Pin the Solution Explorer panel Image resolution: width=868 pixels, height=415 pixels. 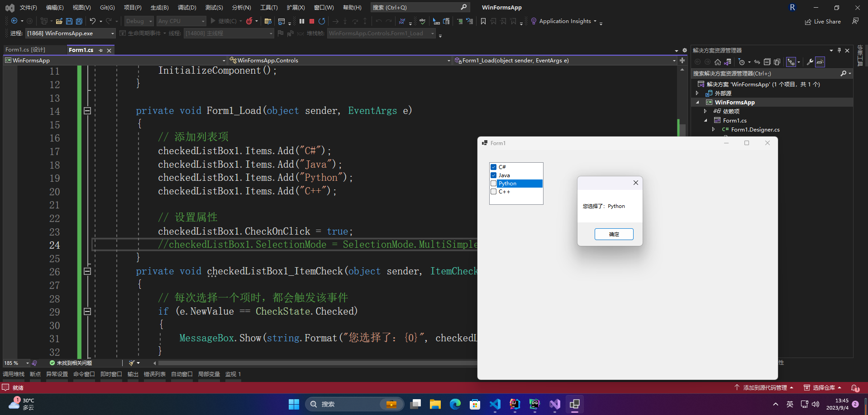click(x=839, y=50)
